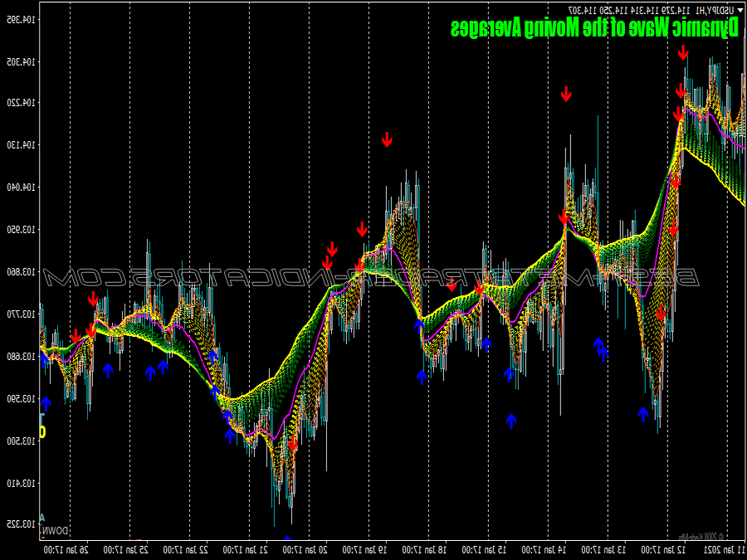Click the leftmost blue up arrow
The image size is (747, 560).
point(46,404)
